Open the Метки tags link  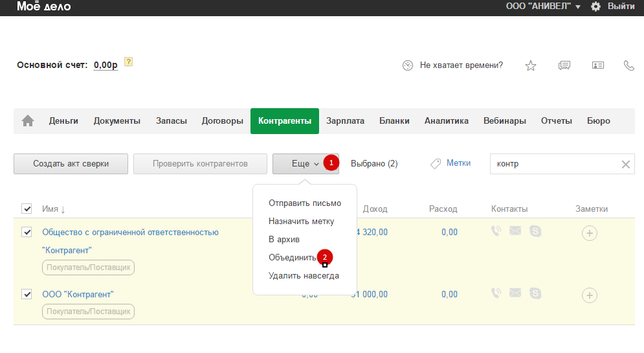pos(458,163)
